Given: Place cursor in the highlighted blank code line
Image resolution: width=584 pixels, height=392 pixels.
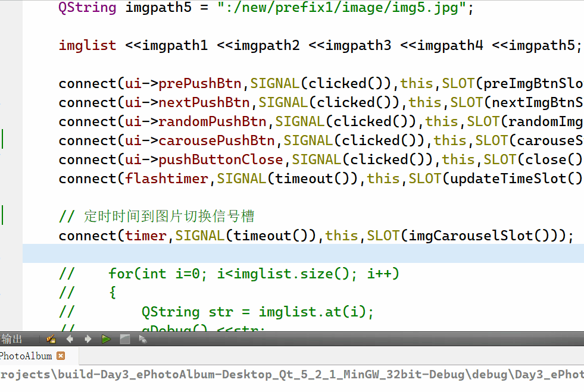Looking at the screenshot, I should click(303, 253).
